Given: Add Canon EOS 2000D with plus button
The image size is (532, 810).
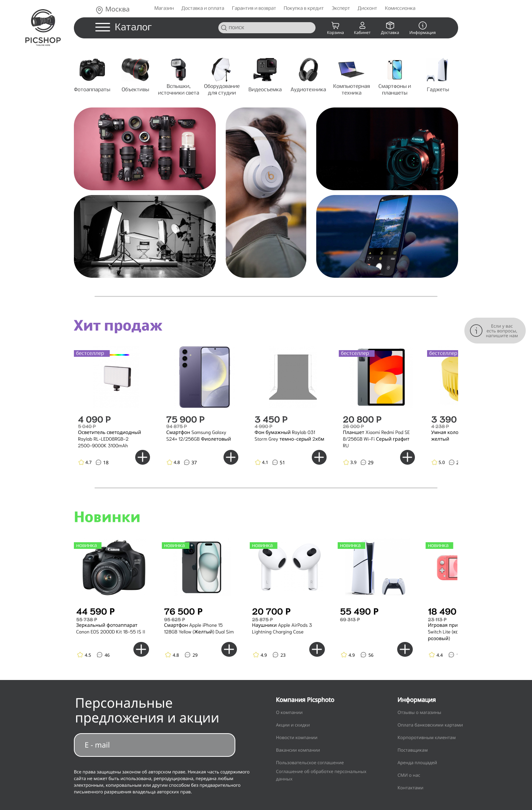Looking at the screenshot, I should click(141, 649).
